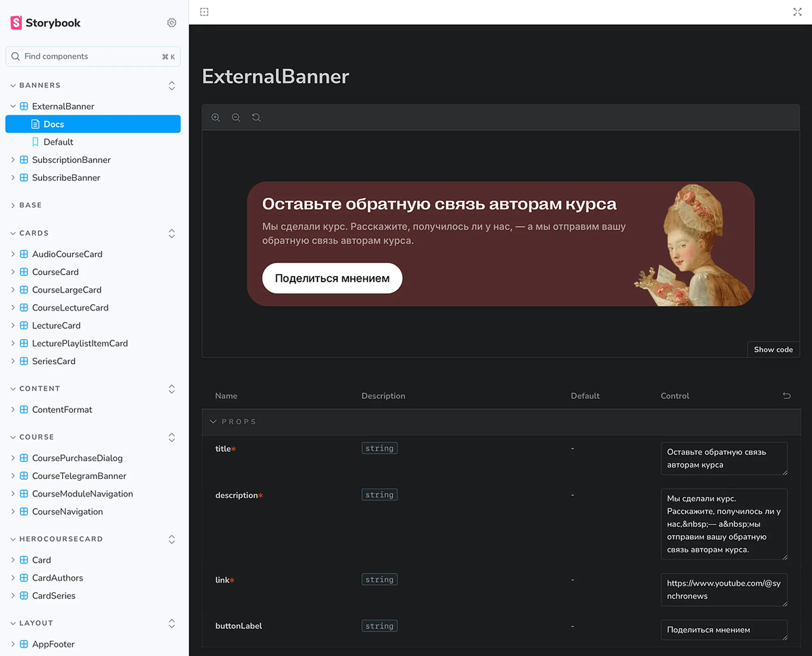Click the string type tag for title
The height and width of the screenshot is (656, 812).
[380, 448]
